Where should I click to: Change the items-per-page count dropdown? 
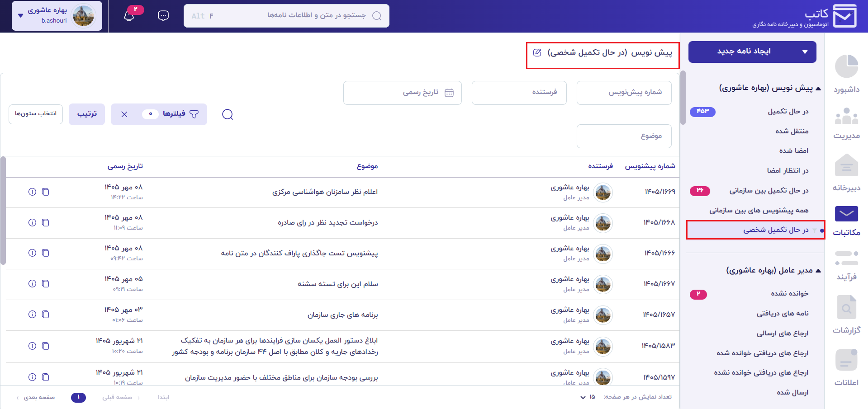click(588, 397)
